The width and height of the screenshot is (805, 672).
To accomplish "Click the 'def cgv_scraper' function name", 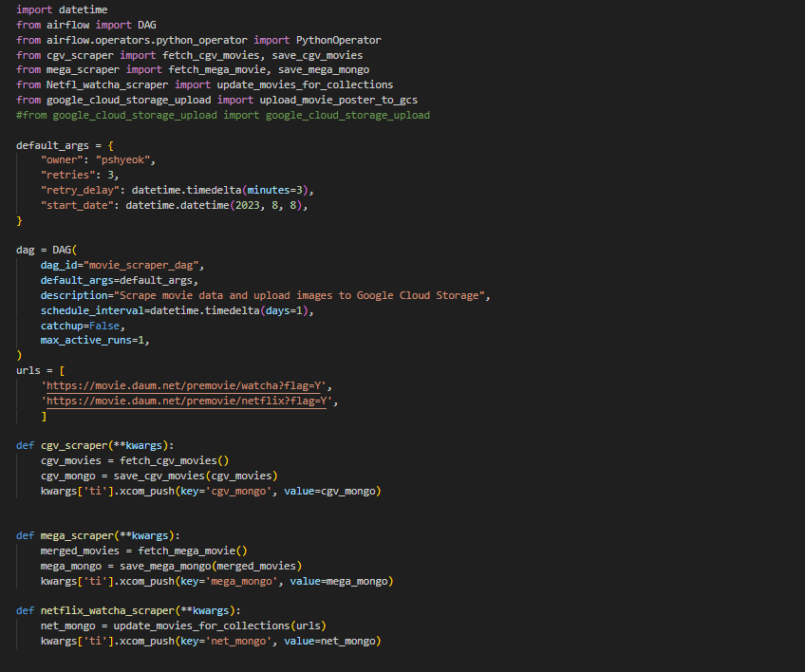I will coord(74,445).
